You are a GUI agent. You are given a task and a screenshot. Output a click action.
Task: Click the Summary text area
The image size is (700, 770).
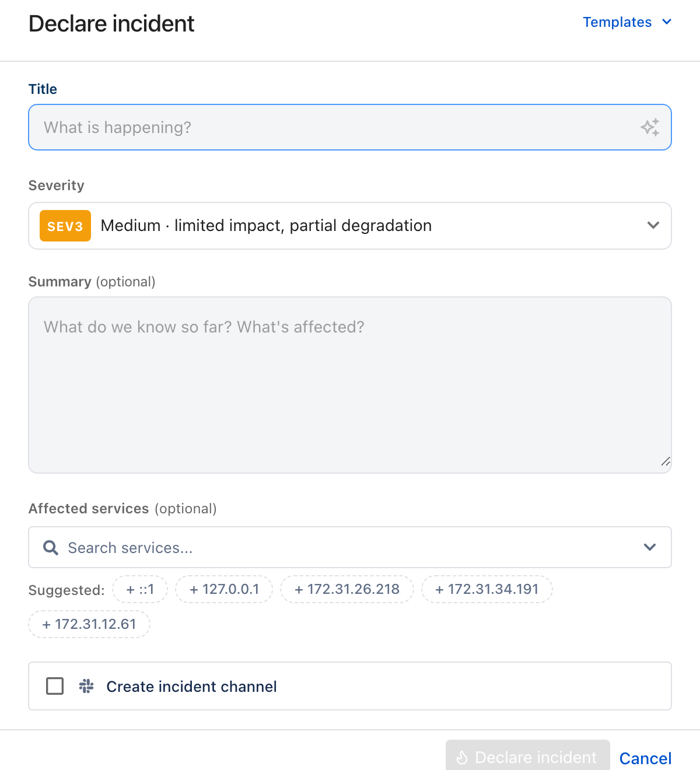click(x=350, y=385)
